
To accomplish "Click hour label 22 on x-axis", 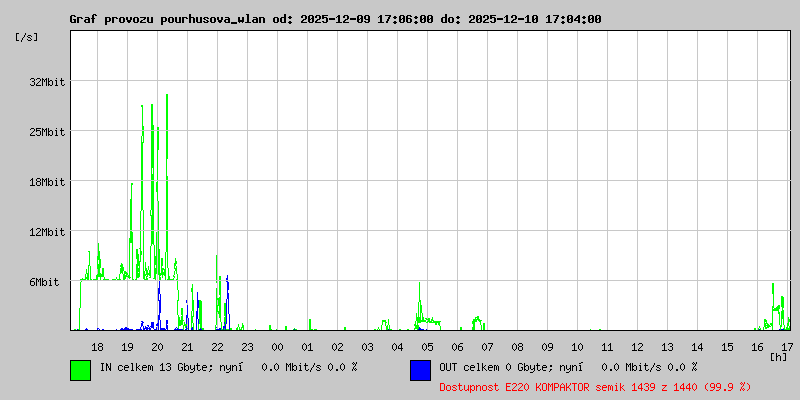I will click(217, 347).
